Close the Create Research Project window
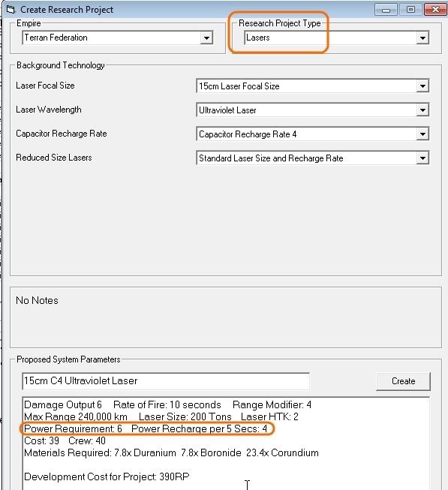Screen dimensions: 448x490 pos(435,9)
